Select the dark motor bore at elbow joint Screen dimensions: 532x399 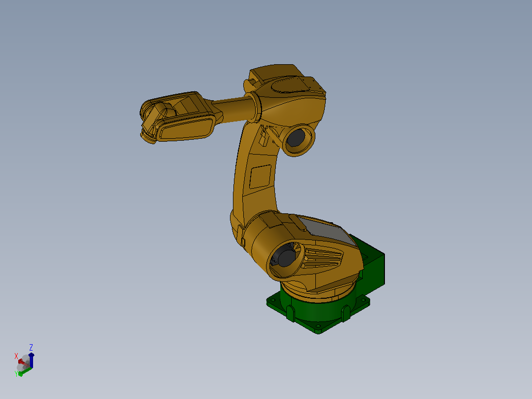click(x=296, y=139)
